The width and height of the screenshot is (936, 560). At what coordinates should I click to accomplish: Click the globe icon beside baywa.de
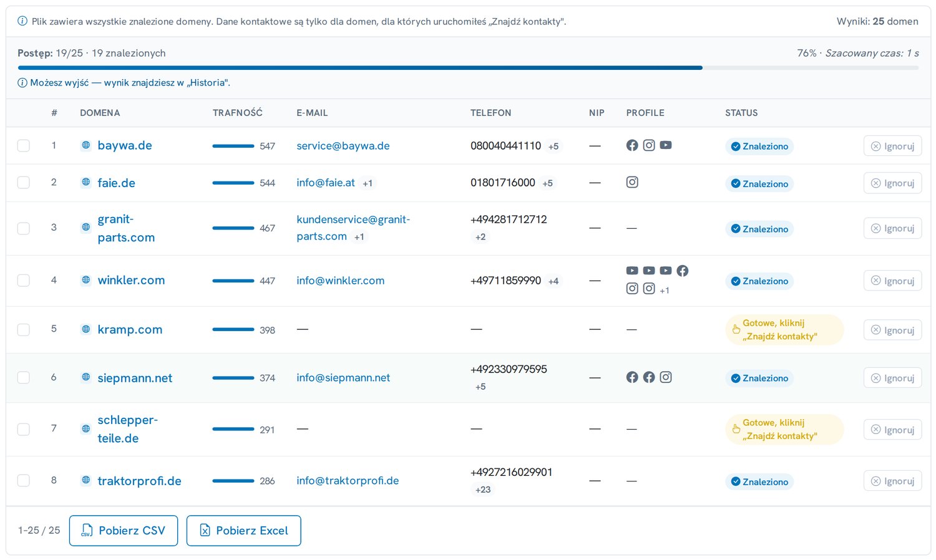pos(86,145)
